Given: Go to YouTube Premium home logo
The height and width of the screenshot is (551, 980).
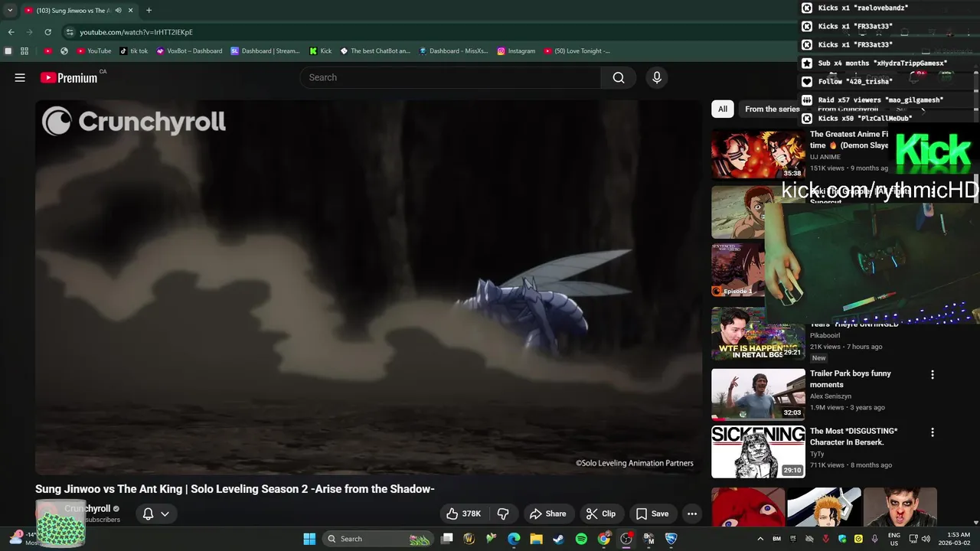Looking at the screenshot, I should point(69,77).
